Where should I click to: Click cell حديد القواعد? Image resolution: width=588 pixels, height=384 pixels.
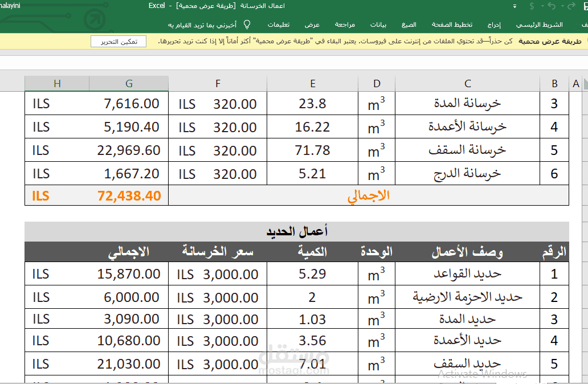(x=468, y=273)
